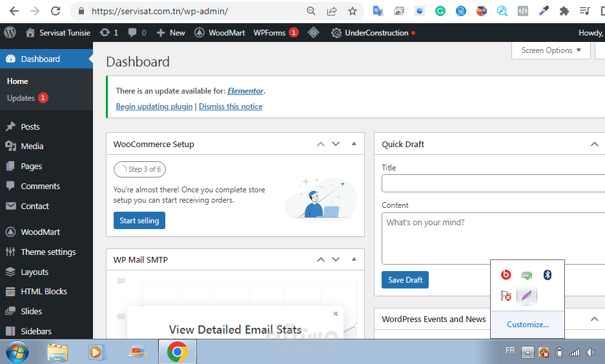Move WooCommerce Setup widget down
Viewport: 605px width, 364px height.
coord(336,144)
